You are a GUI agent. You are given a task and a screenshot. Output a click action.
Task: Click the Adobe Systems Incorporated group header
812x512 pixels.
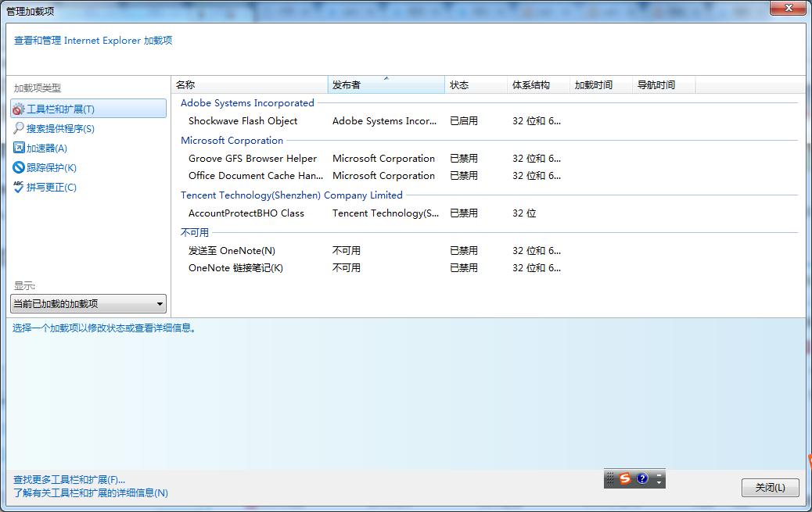(x=247, y=103)
